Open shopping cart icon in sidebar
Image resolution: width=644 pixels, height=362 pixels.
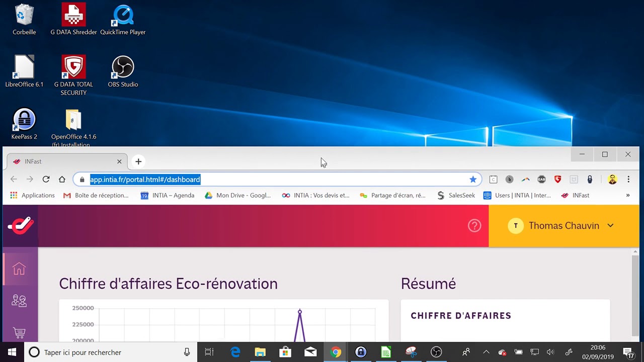[x=19, y=333]
